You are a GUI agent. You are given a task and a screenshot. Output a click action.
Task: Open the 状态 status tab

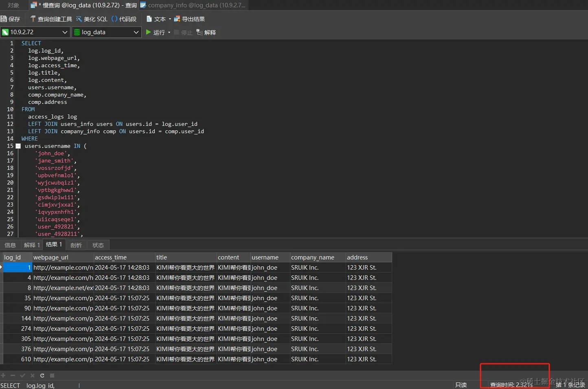point(98,245)
